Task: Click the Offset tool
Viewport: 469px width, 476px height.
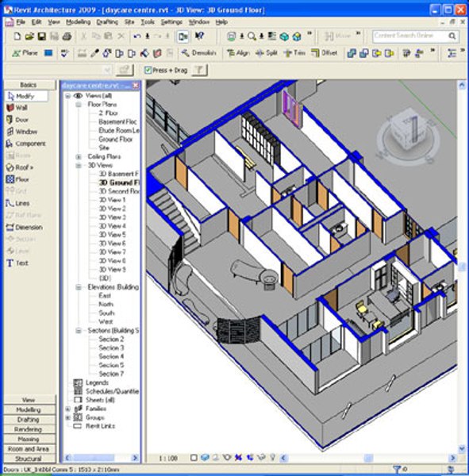Action: 324,53
